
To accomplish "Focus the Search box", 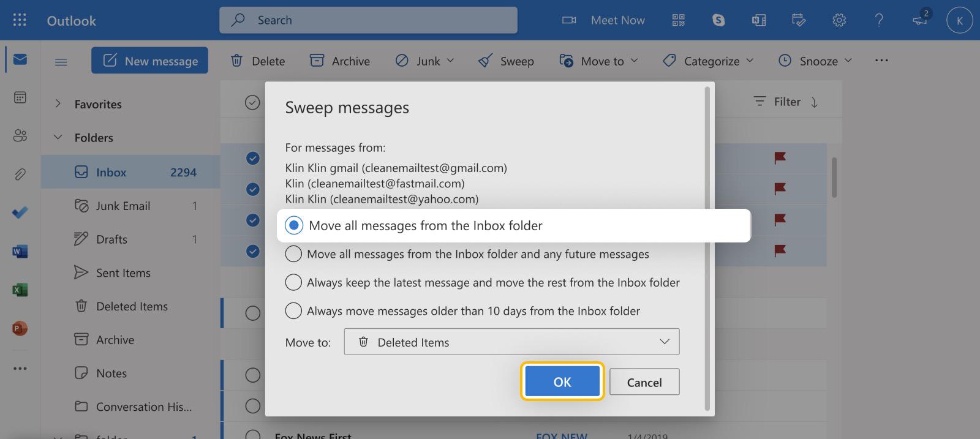I will pos(368,20).
